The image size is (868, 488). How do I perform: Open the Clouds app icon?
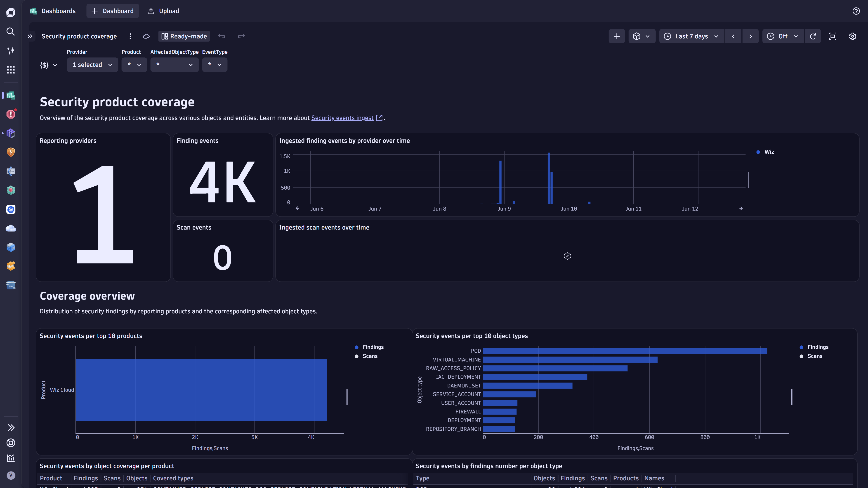pos(11,228)
